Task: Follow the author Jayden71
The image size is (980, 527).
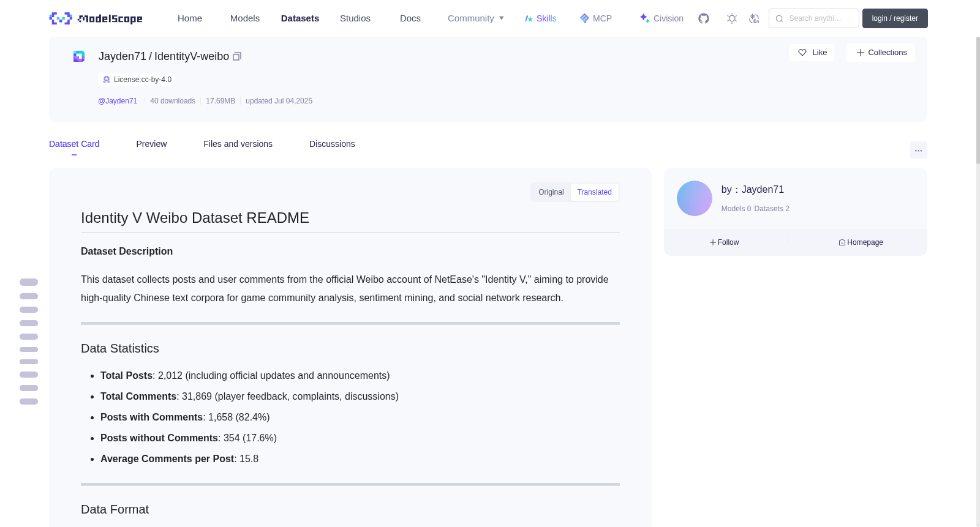Action: 725,242
